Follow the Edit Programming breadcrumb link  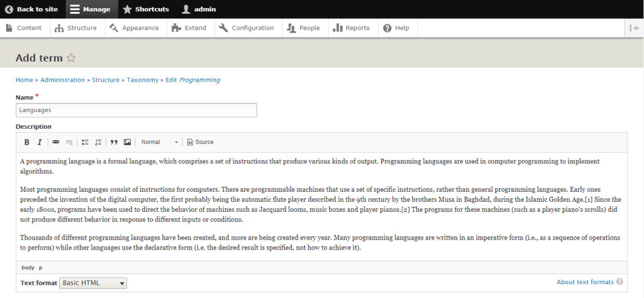coord(192,80)
